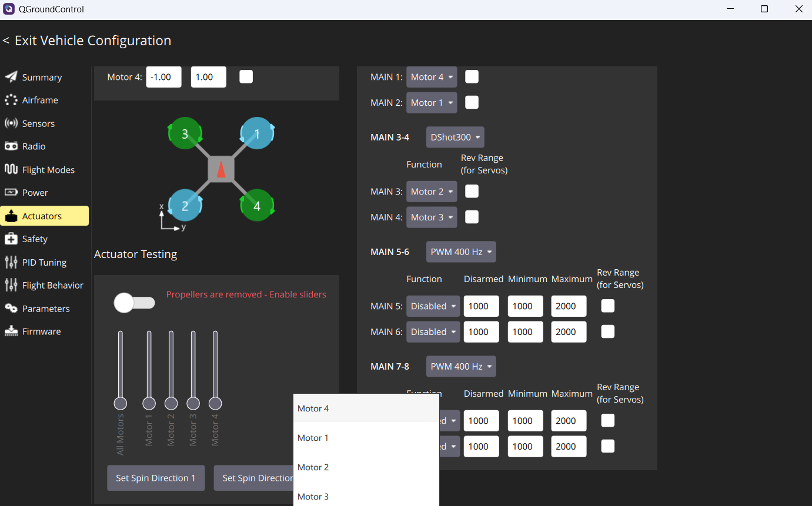Open the PID Tuning sliders icon
Viewport: 812px width, 506px height.
coord(11,262)
